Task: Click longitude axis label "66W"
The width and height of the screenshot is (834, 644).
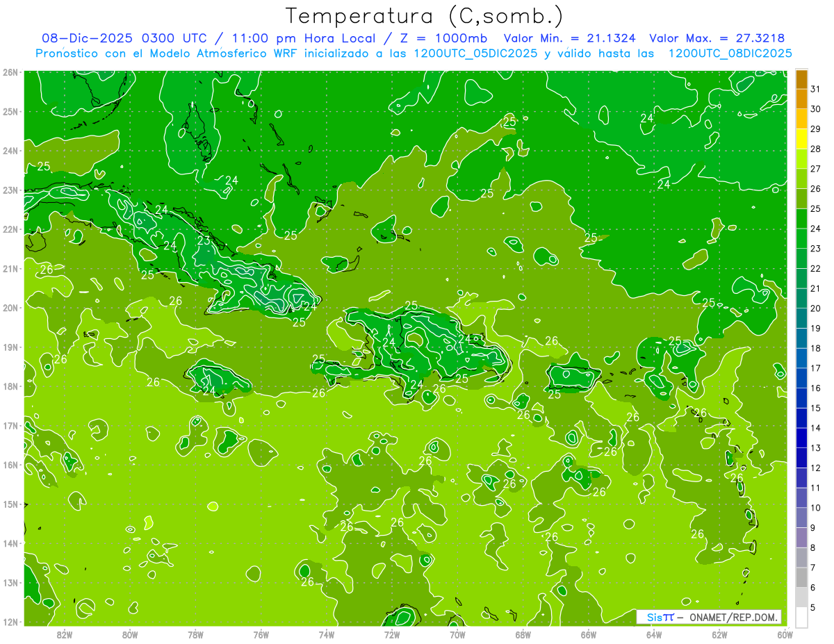Action: pyautogui.click(x=588, y=634)
